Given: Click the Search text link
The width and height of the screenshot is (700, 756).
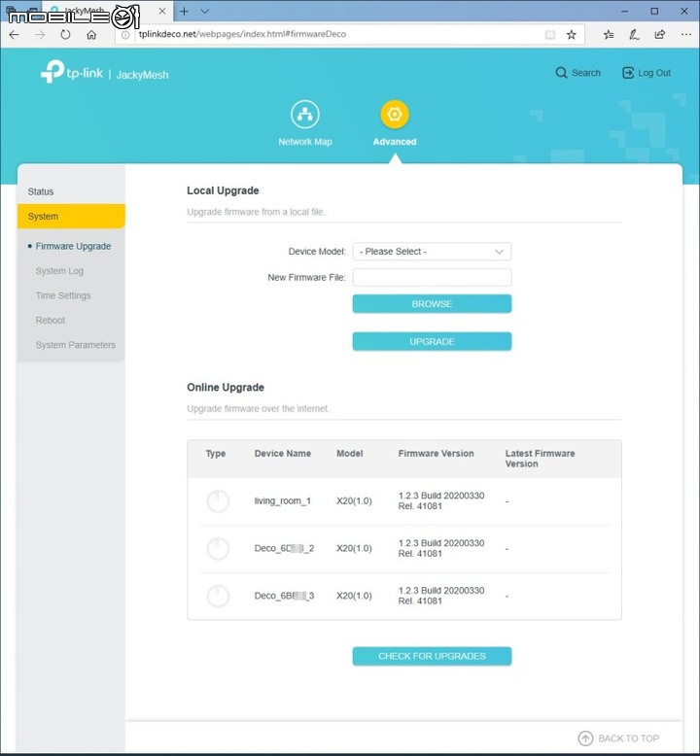Looking at the screenshot, I should 585,73.
